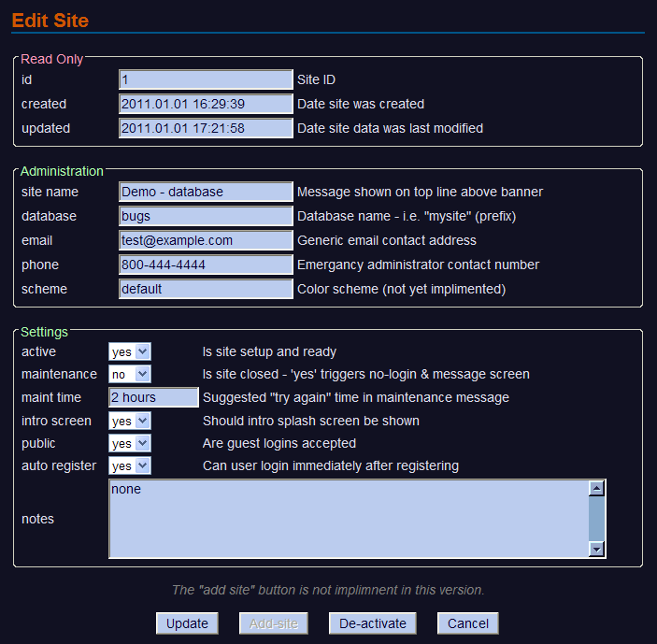Focus the database name field

[x=206, y=216]
